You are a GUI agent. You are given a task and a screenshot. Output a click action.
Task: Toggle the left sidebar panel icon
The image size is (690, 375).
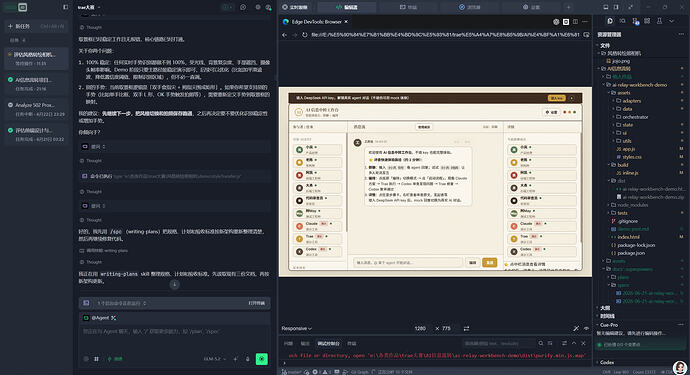point(66,7)
